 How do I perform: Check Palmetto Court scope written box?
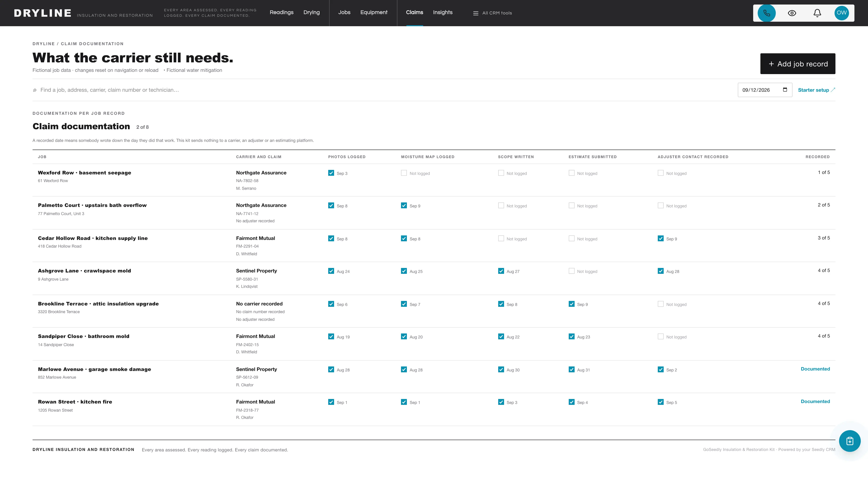[x=501, y=205]
